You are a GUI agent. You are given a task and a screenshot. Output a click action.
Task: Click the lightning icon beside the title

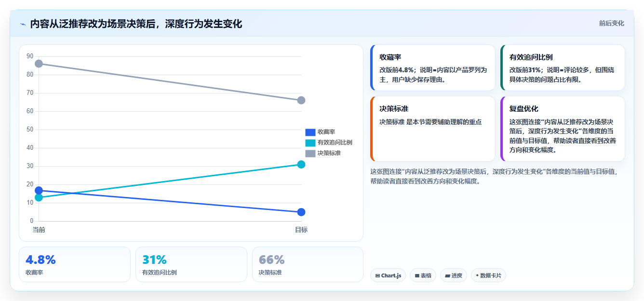(x=23, y=24)
